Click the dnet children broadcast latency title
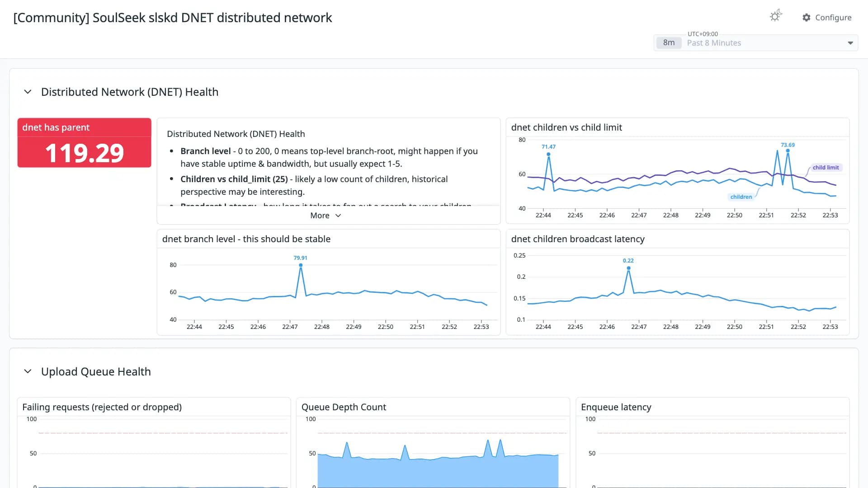The height and width of the screenshot is (488, 868). coord(578,239)
